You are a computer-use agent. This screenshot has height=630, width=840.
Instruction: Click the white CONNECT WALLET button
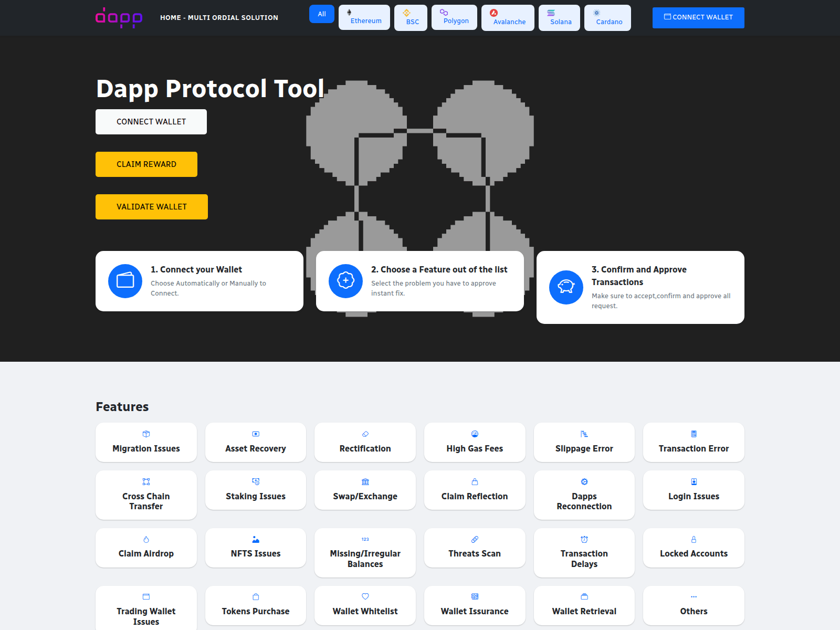(151, 122)
